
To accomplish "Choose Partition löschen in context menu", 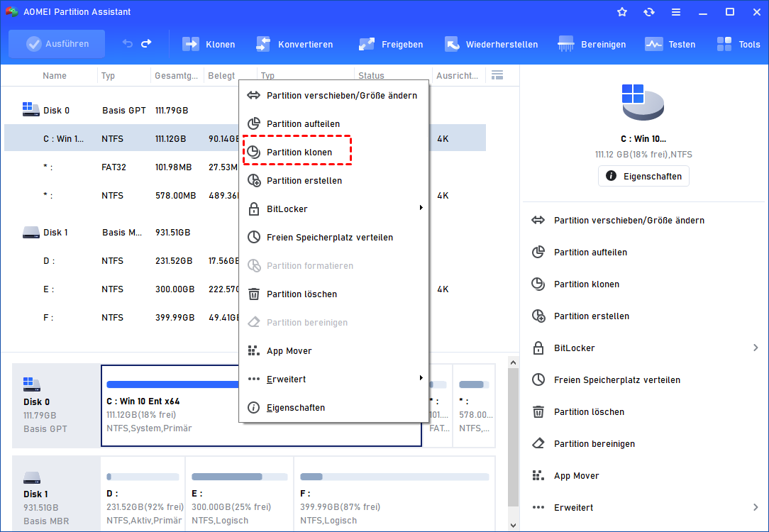I will point(333,294).
